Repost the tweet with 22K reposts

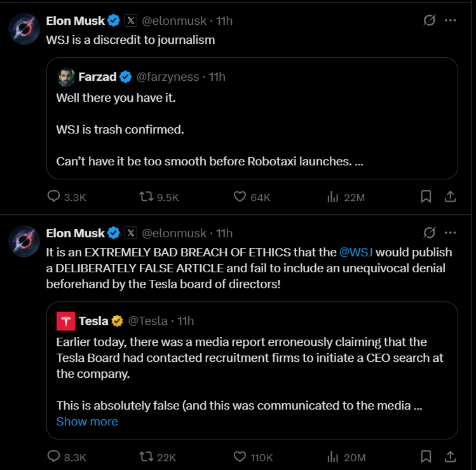click(x=146, y=457)
